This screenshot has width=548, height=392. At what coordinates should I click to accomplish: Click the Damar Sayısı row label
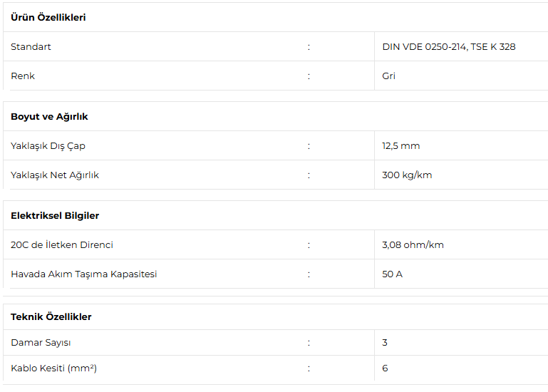coord(41,343)
